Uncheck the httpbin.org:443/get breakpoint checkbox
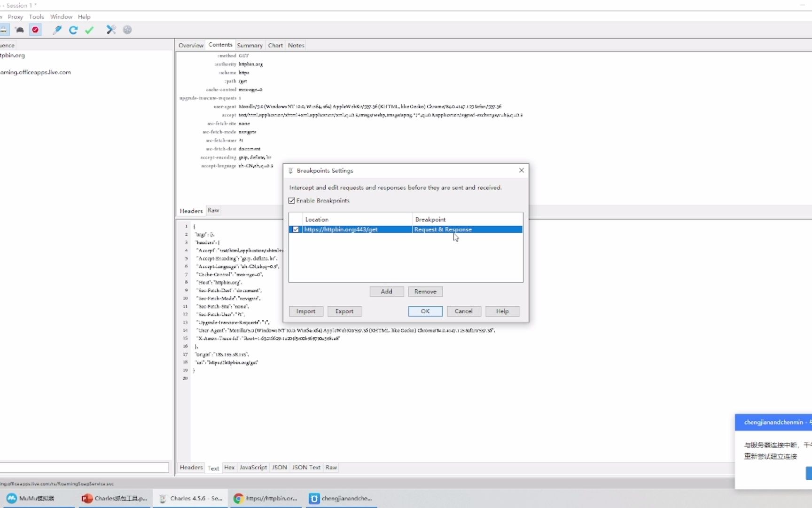 [296, 230]
